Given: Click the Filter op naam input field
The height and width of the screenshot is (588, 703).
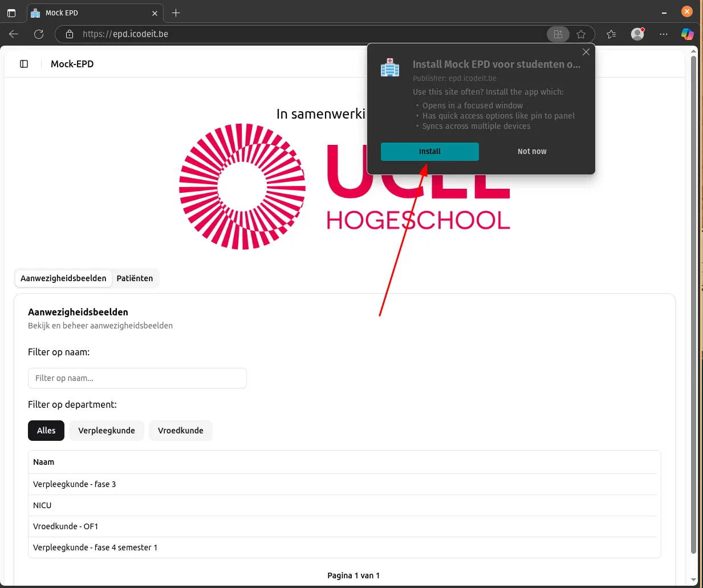Looking at the screenshot, I should pos(137,378).
